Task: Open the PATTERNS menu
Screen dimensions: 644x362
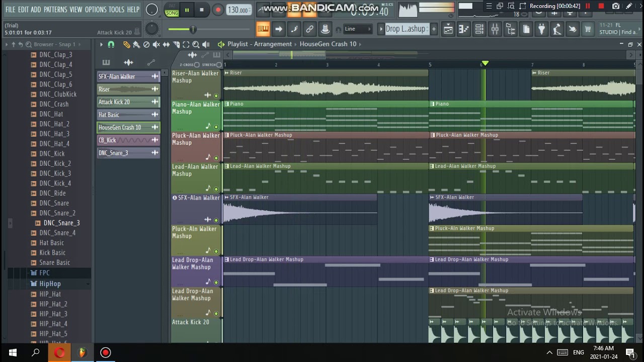Action: [x=55, y=10]
